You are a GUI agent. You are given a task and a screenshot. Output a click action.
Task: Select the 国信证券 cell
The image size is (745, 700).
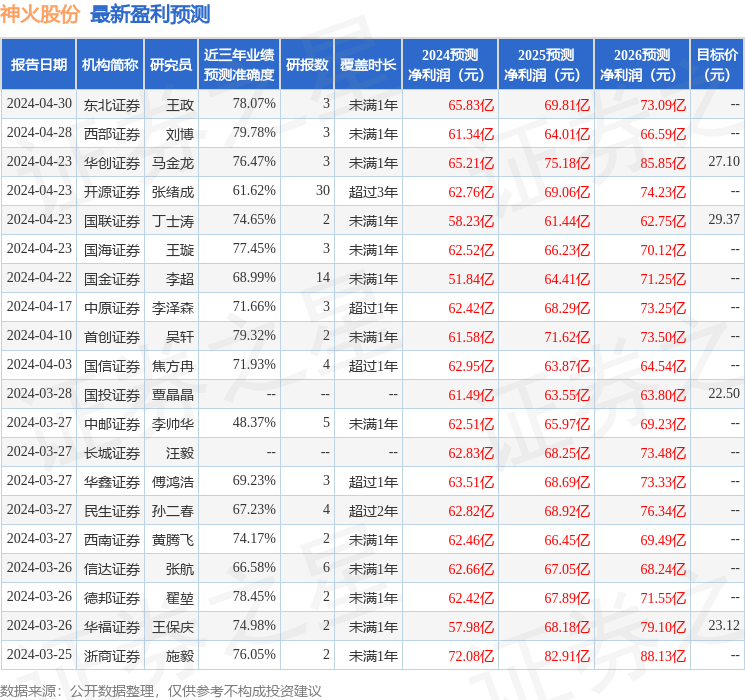pyautogui.click(x=112, y=366)
